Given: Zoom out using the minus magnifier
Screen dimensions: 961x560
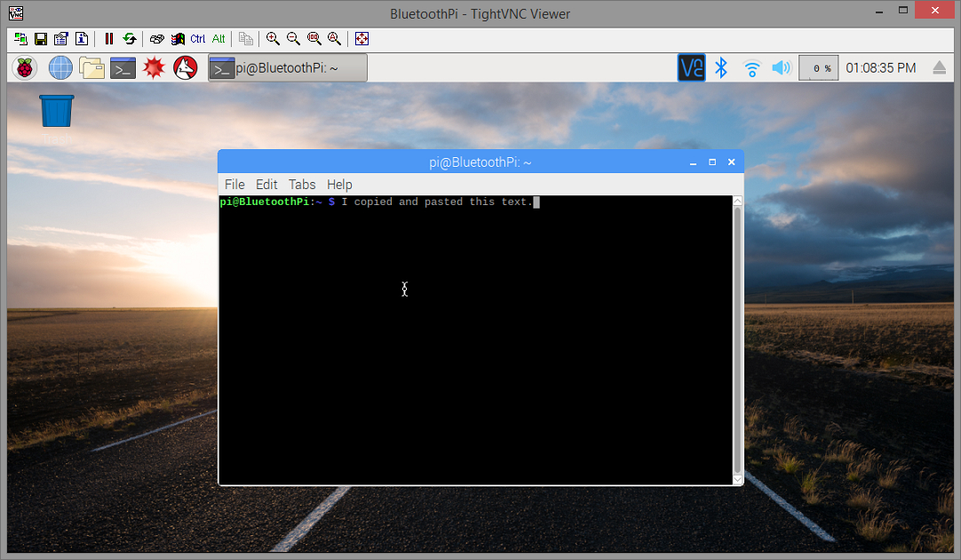Looking at the screenshot, I should pyautogui.click(x=294, y=38).
